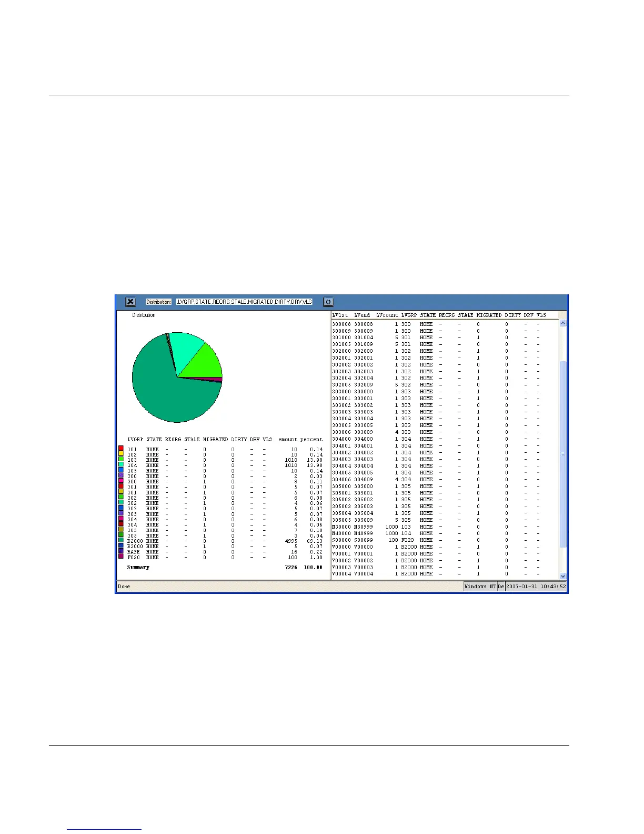Image resolution: width=644 pixels, height=834 pixels.
Task: Click the 'De' status bar panel
Action: point(501,587)
